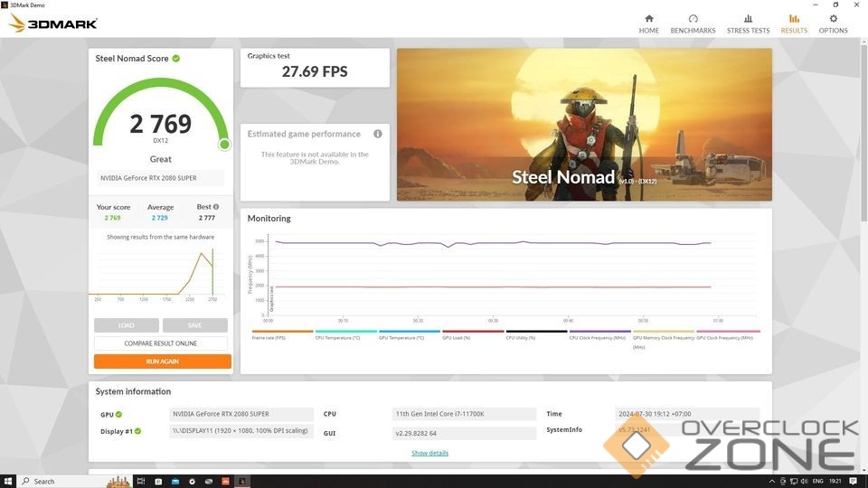Screen dimensions: 868x488
Task: Toggle the GPU Clock Frequency legend series
Action: click(x=728, y=334)
